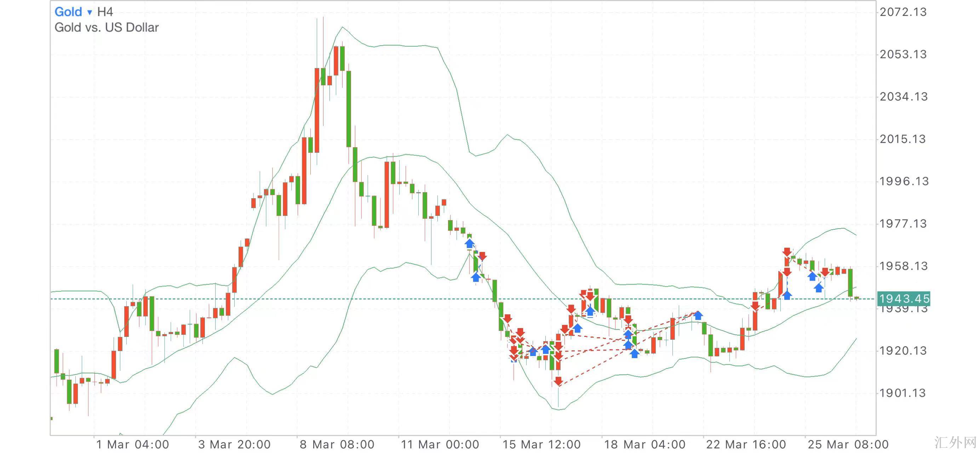Click the highest red sell arrow near 1963
This screenshot has height=453, width=980.
tap(787, 252)
